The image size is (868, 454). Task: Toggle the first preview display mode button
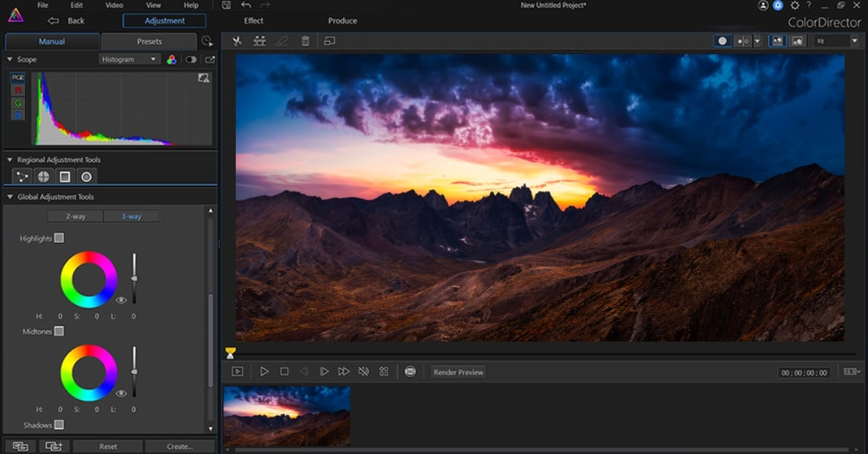pos(778,41)
